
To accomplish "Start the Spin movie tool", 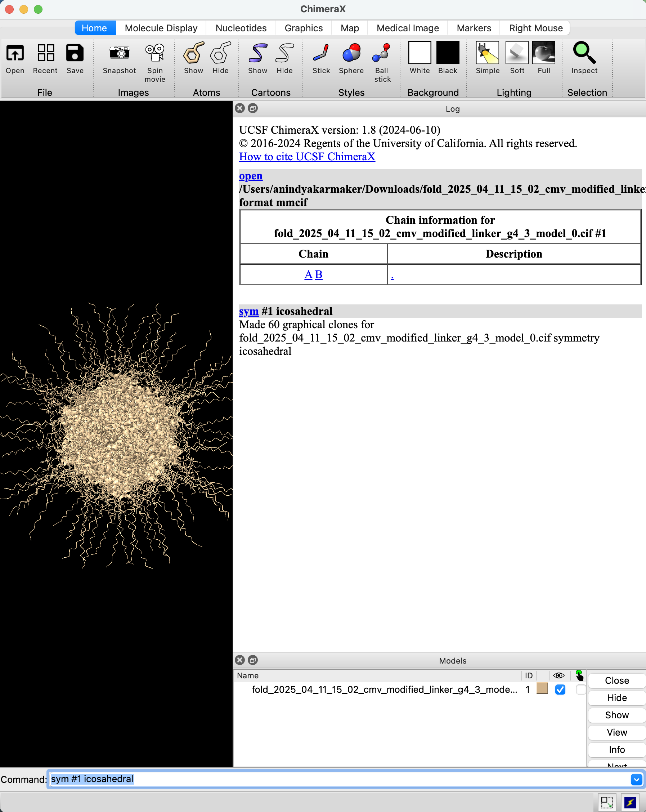I will (155, 53).
